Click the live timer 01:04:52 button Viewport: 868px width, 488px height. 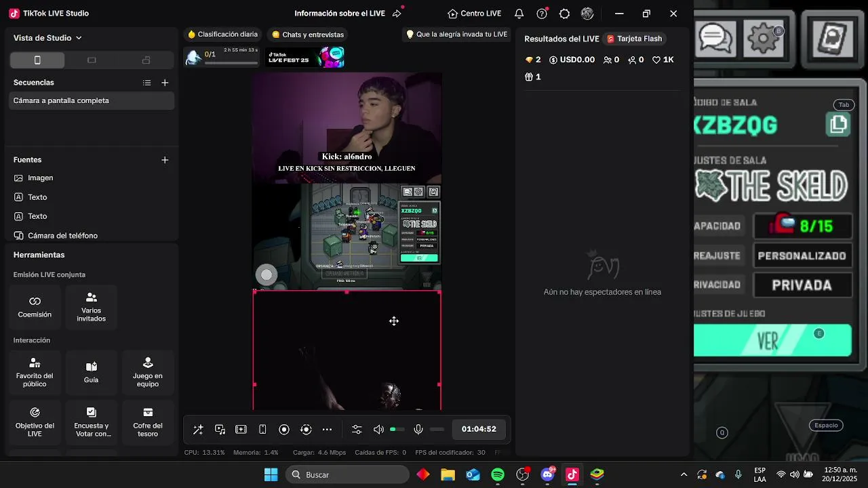pyautogui.click(x=479, y=429)
